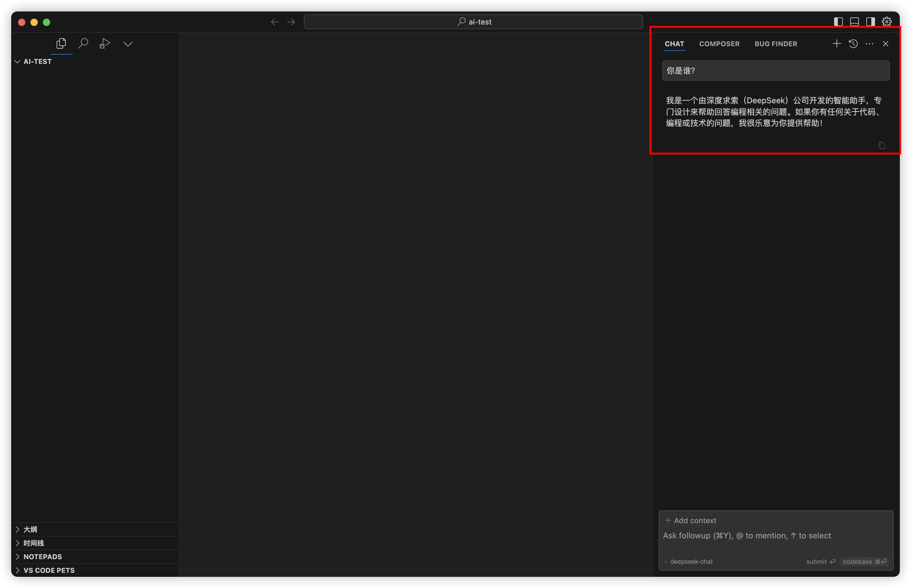Click the ai-test command center search bar
Screen dimensions: 911x588
(x=473, y=22)
